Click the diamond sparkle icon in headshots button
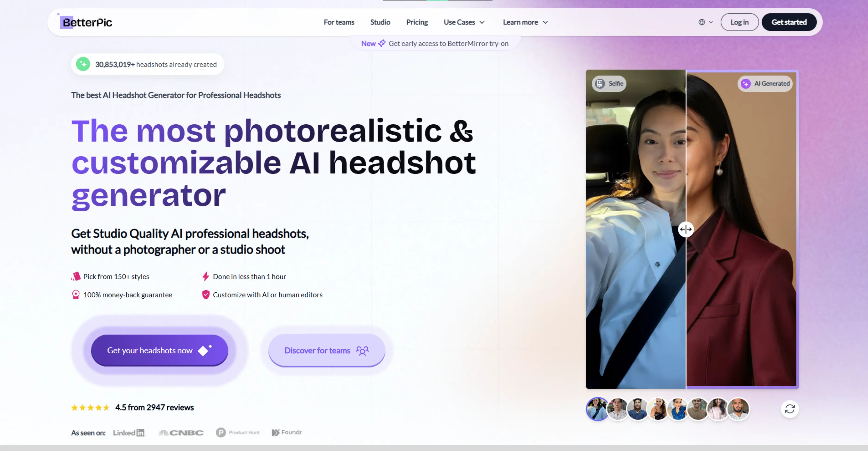Screen dimensions: 868x451 (205, 350)
